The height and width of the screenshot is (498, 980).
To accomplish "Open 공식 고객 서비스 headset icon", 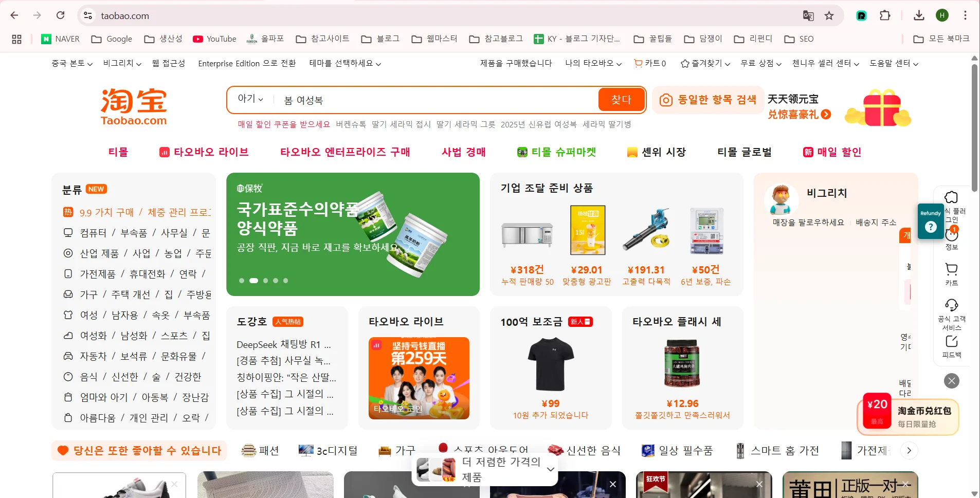I will coord(952,315).
